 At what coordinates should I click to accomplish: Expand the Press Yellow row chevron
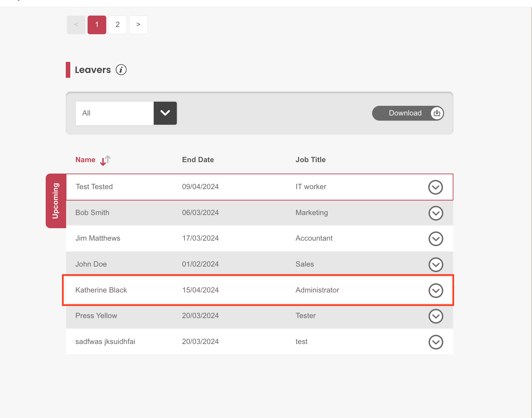click(436, 316)
